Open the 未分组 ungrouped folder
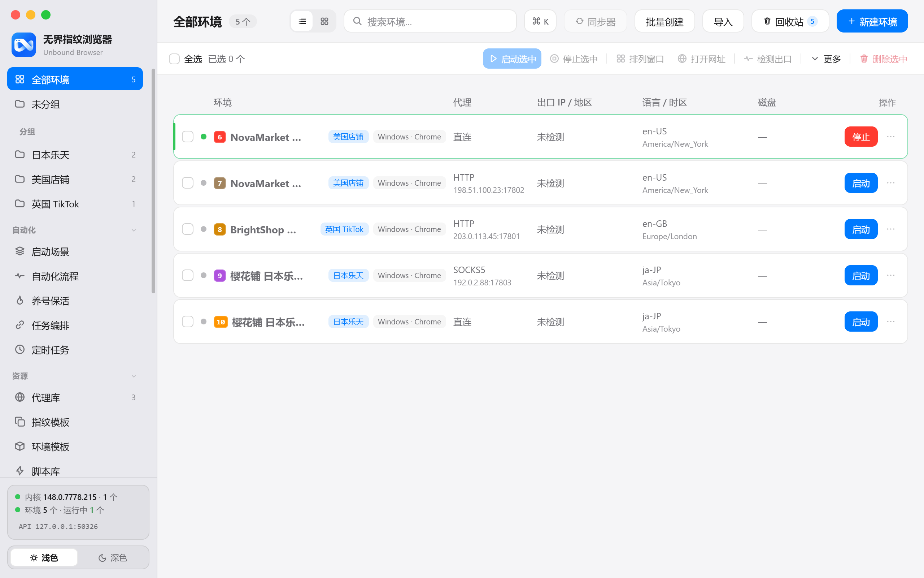This screenshot has width=924, height=578. (x=75, y=104)
